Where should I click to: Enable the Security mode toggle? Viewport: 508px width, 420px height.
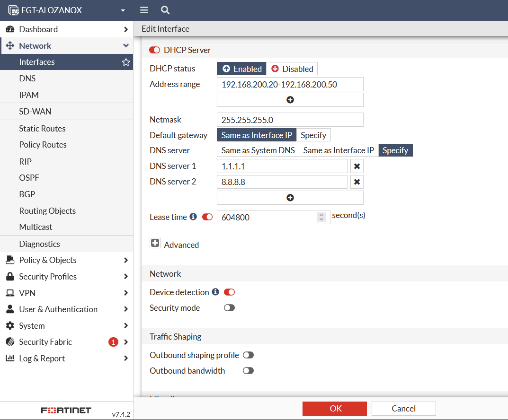pyautogui.click(x=229, y=307)
